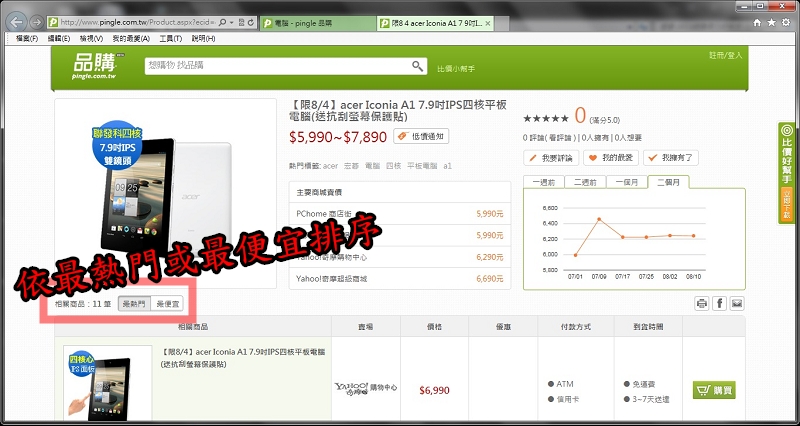800x426 pixels.
Task: Click the browser home icon
Action: 757,23
